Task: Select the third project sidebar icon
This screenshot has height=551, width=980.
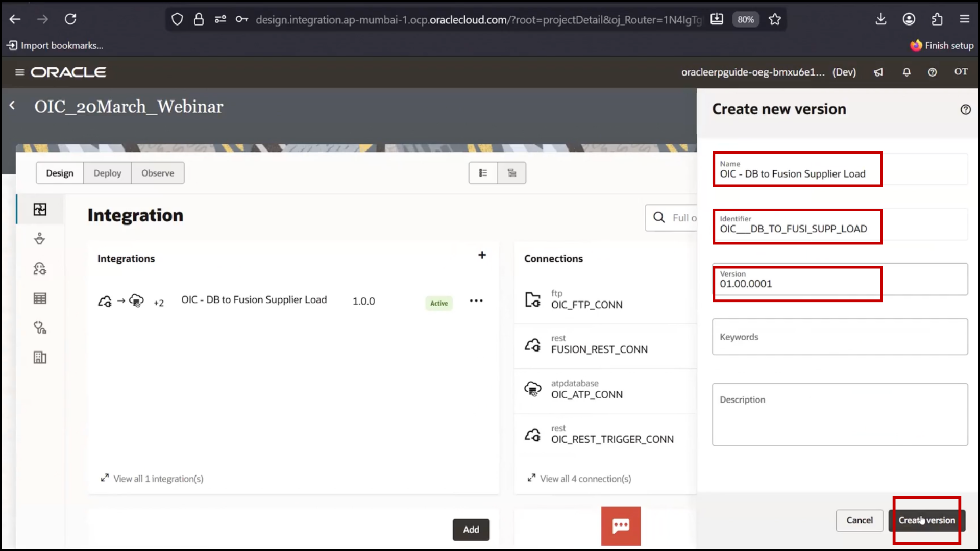Action: (40, 268)
